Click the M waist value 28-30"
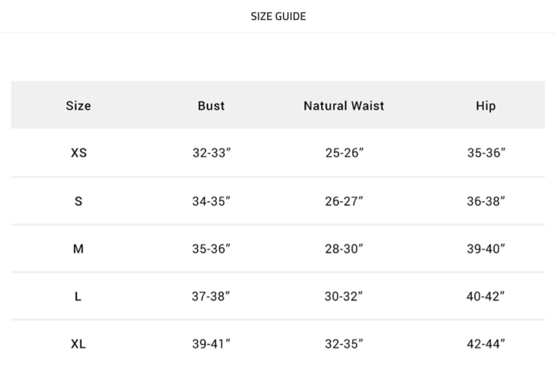Image resolution: width=555 pixels, height=392 pixels. (344, 248)
